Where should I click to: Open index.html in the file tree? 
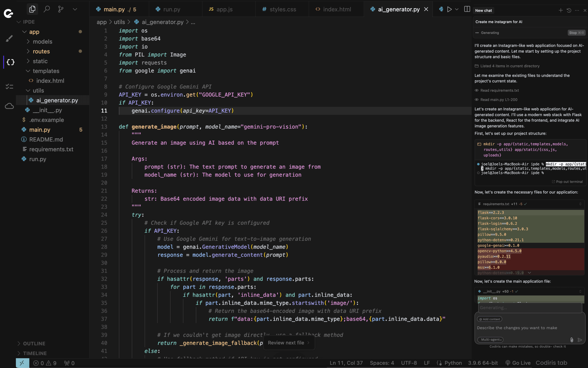pyautogui.click(x=50, y=81)
